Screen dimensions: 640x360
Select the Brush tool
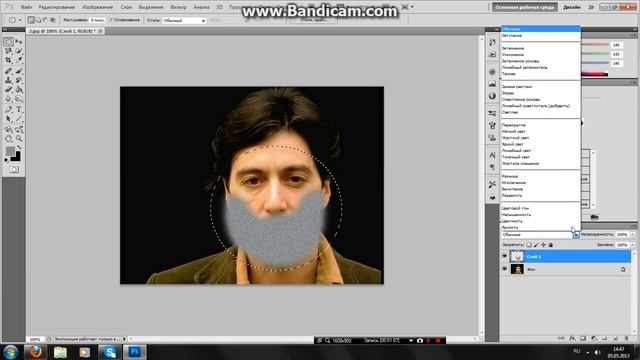(x=19, y=71)
